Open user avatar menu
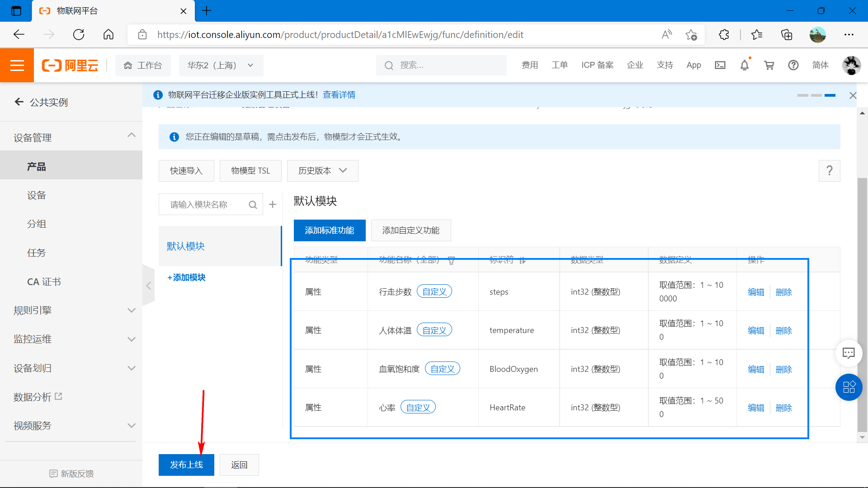868x488 pixels. [851, 65]
